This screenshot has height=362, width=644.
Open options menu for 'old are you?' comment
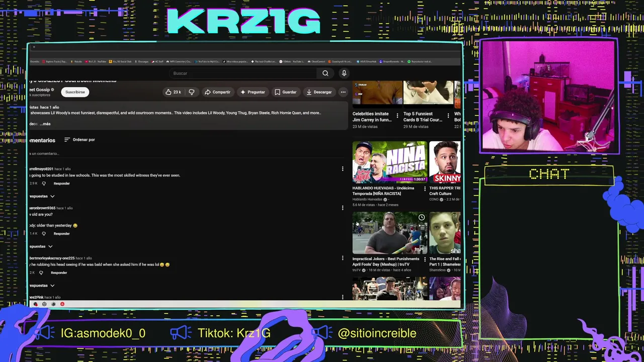343,208
